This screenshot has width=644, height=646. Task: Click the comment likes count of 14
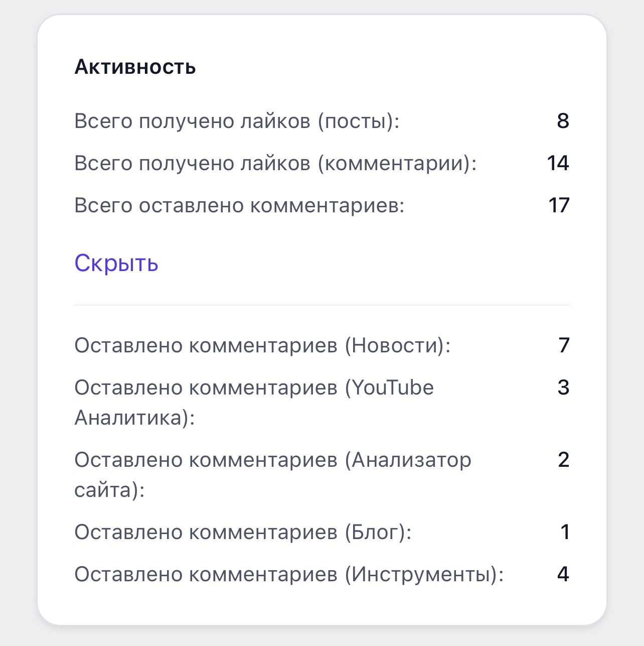(558, 163)
